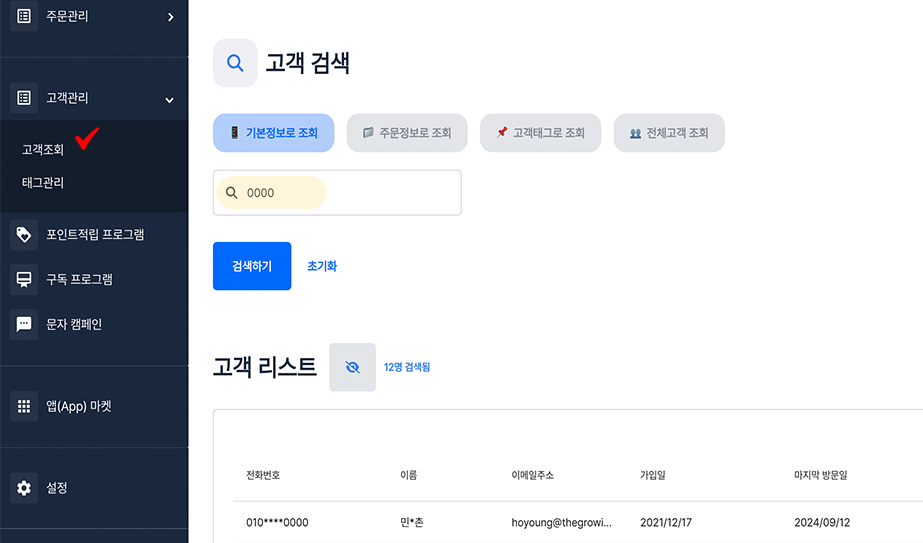Screen dimensions: 923x543
Task: Click the magnifier icon beside 고객 검색
Action: pos(235,64)
